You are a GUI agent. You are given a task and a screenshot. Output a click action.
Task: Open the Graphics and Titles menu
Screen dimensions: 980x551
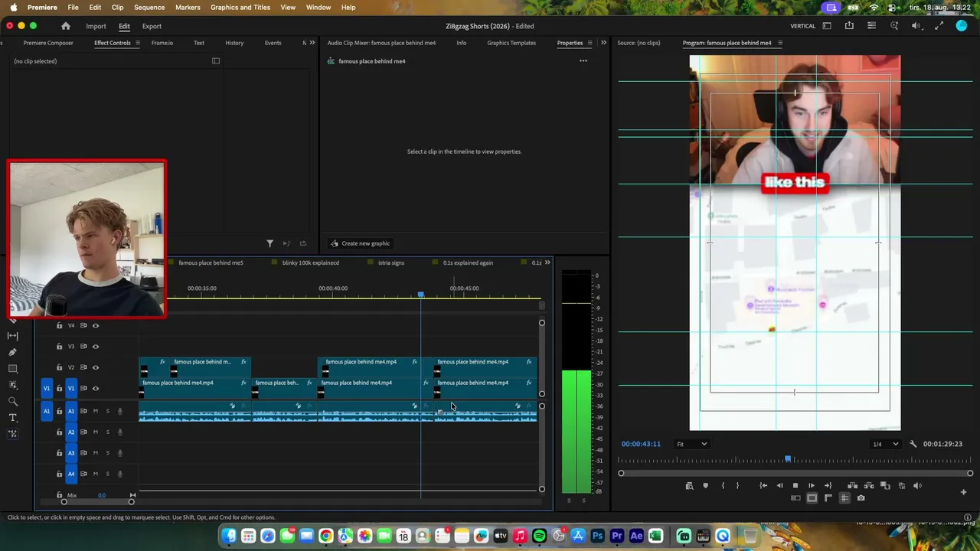[240, 8]
